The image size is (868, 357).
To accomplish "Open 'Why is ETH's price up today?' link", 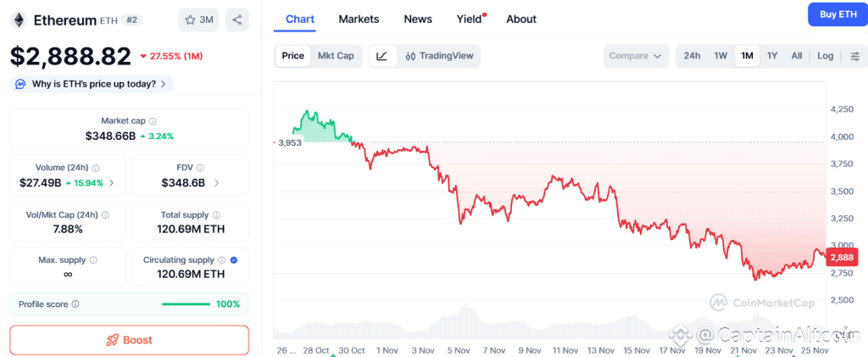I will (92, 84).
